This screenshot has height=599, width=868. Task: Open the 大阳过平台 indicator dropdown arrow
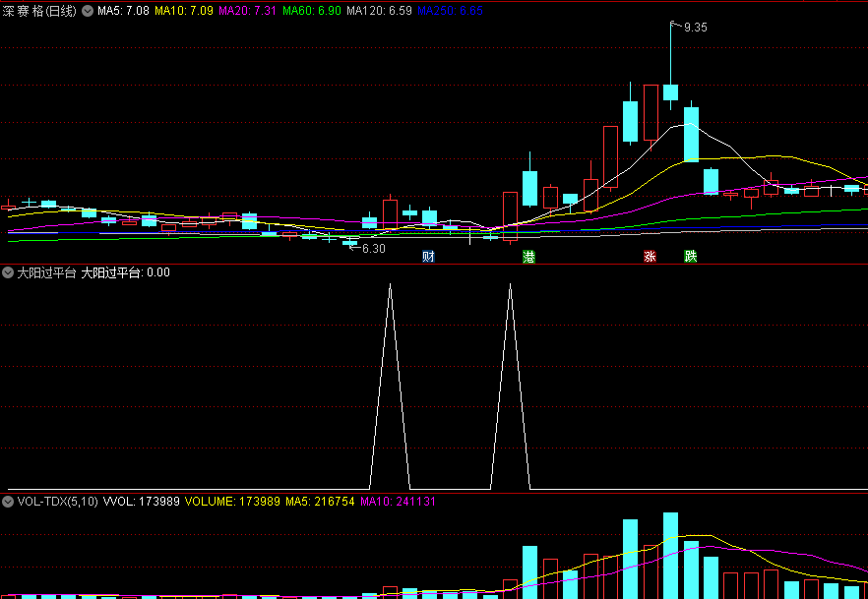pos(8,272)
